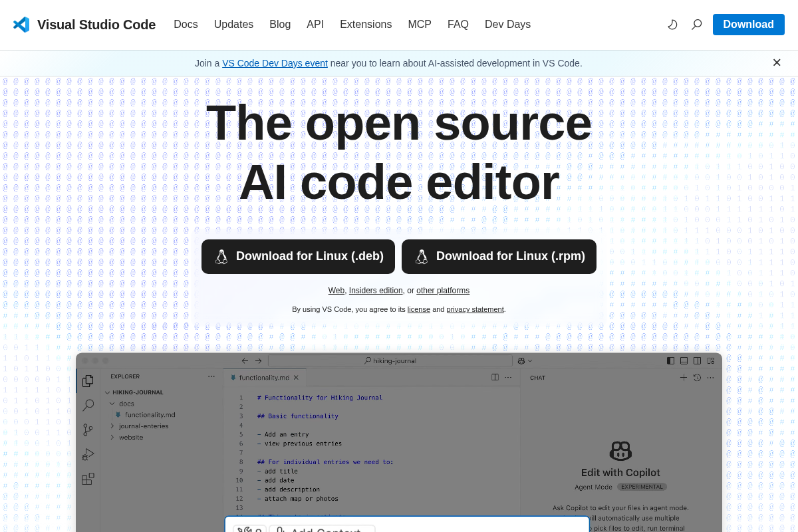Toggle the Secondary Side Bar visibility

pyautogui.click(x=697, y=360)
